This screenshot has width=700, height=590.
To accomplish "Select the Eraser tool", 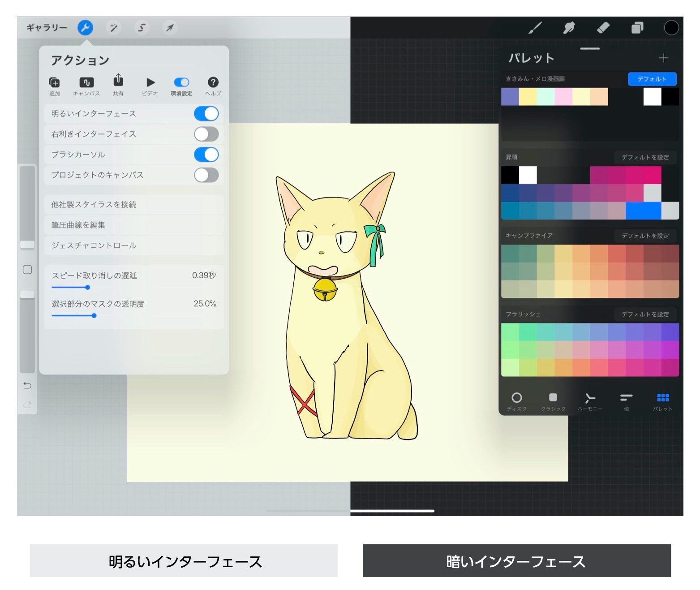I will (x=604, y=28).
